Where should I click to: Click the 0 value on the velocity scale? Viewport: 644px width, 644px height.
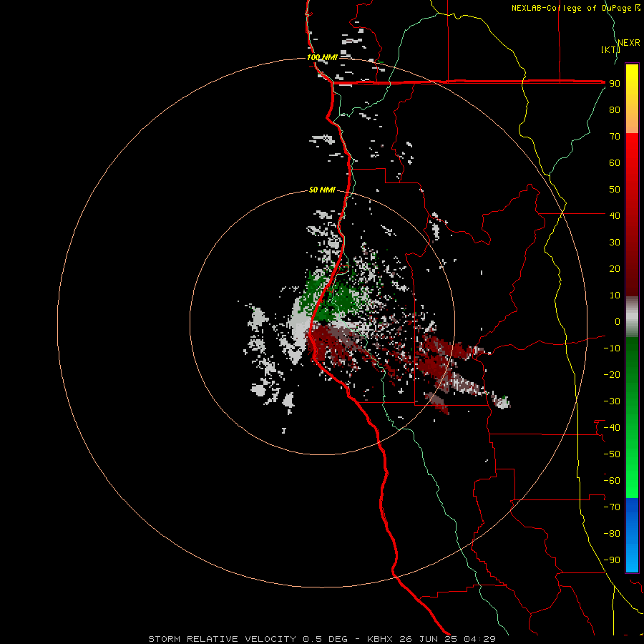pyautogui.click(x=618, y=322)
